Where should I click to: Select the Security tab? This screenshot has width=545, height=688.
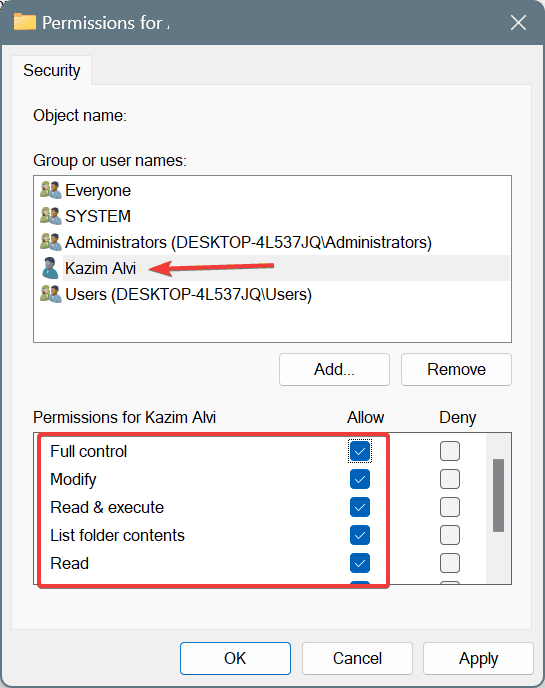click(x=52, y=70)
